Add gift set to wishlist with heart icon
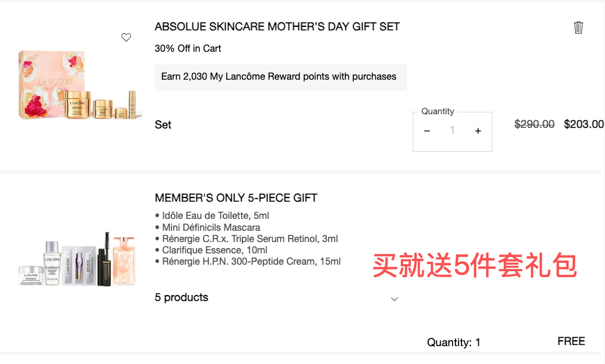605x364 pixels. pos(126,37)
